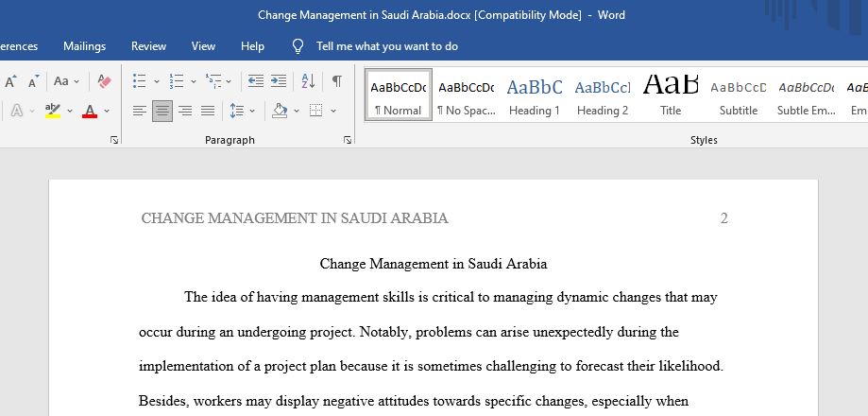
Task: Open bullet library dropdown
Action: coord(157,81)
